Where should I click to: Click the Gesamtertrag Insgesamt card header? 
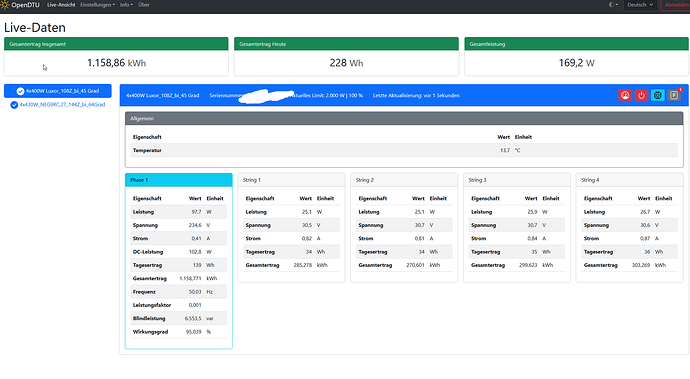pos(116,44)
